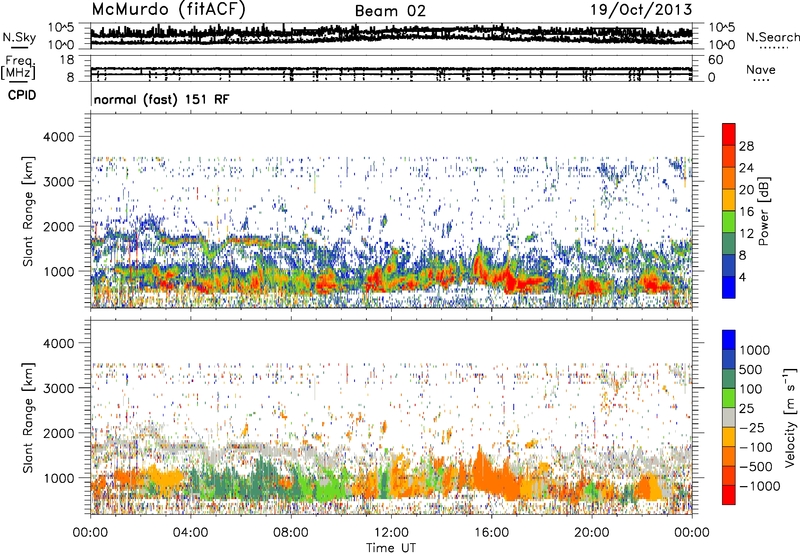
Task: Click the '08:00' time axis label
Action: [x=290, y=533]
